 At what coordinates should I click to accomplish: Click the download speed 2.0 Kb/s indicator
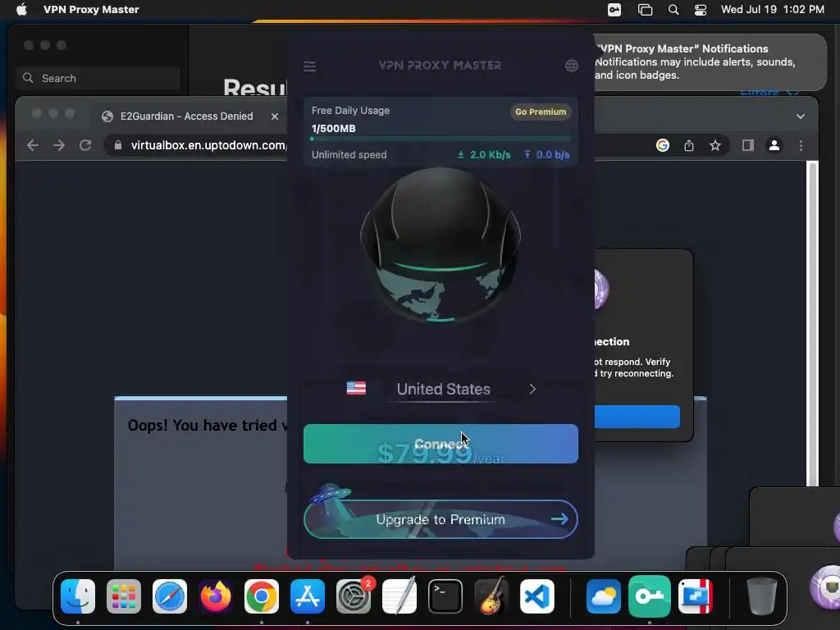point(484,155)
